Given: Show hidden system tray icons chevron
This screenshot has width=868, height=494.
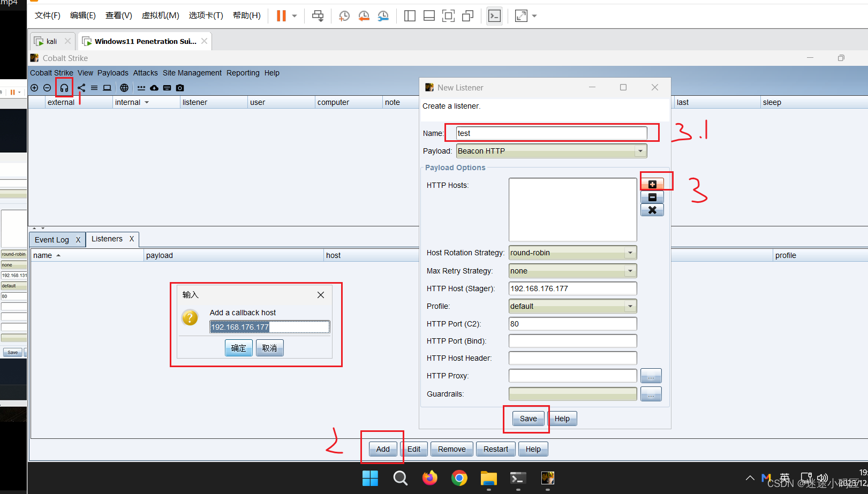Looking at the screenshot, I should [x=750, y=478].
